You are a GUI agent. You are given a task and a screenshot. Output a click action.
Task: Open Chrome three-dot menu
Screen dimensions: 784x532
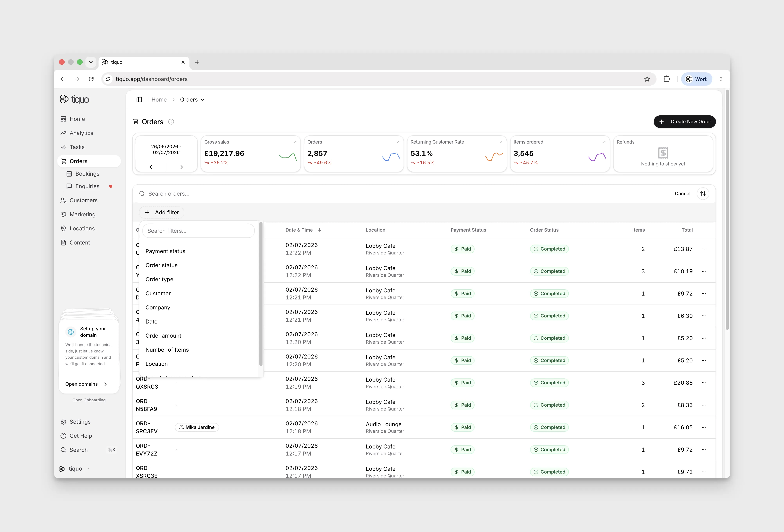(721, 79)
